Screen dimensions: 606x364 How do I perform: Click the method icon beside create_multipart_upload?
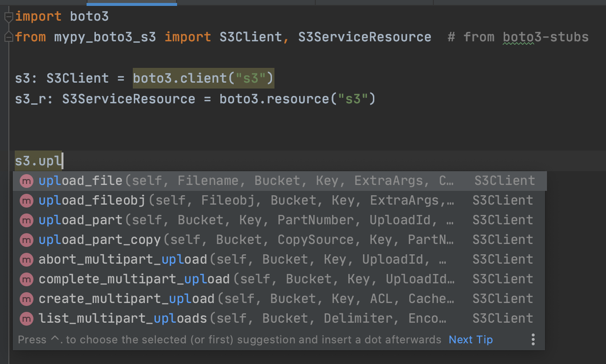click(x=26, y=299)
